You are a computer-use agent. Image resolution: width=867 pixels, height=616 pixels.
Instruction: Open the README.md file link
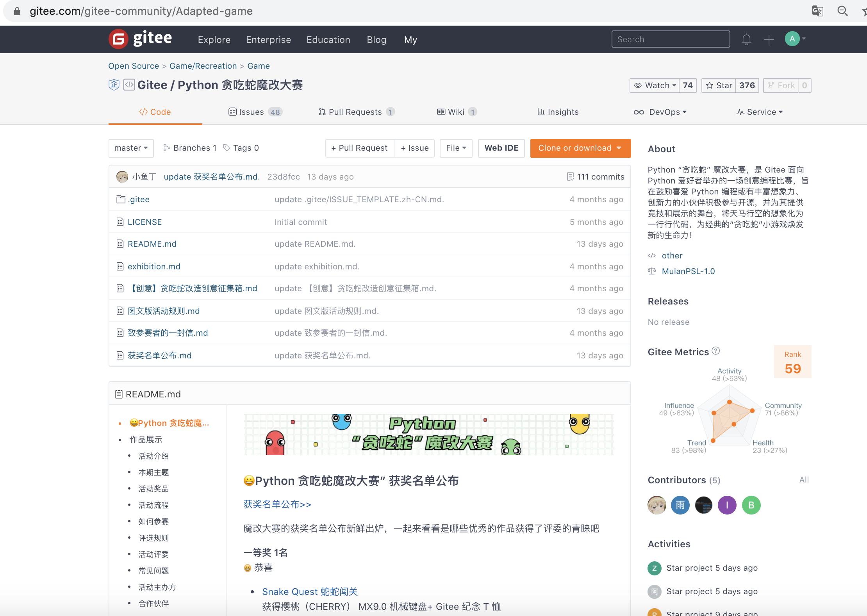(152, 244)
